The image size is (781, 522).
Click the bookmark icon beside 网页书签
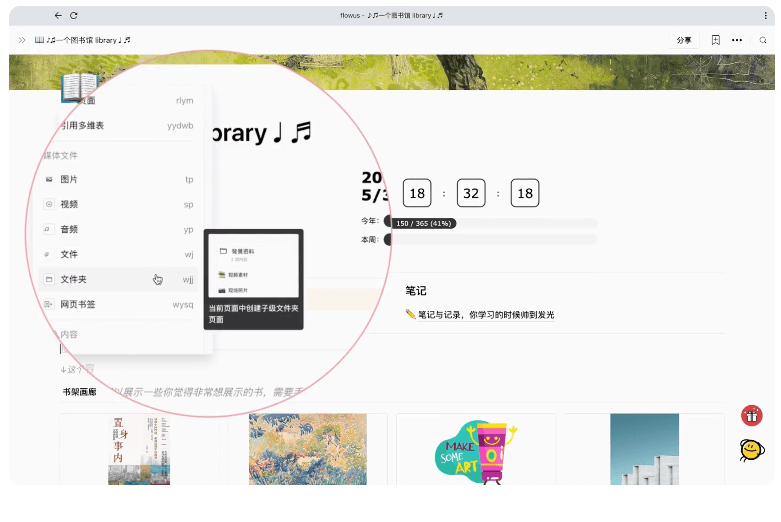(x=48, y=304)
